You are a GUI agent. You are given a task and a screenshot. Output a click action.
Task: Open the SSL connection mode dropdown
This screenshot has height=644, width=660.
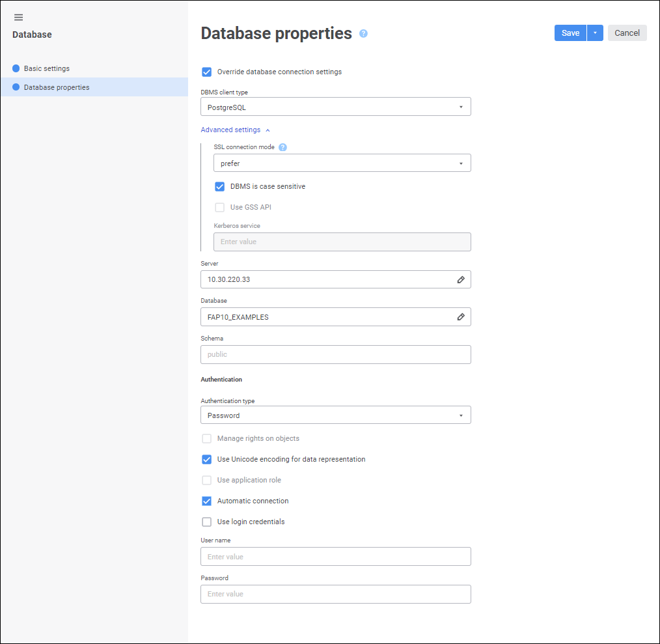[342, 163]
